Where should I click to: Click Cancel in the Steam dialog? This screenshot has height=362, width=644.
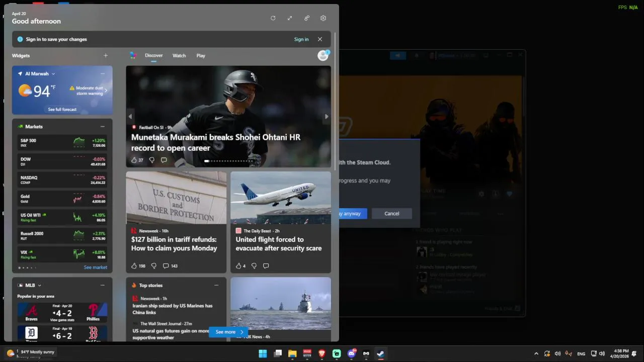pos(391,214)
